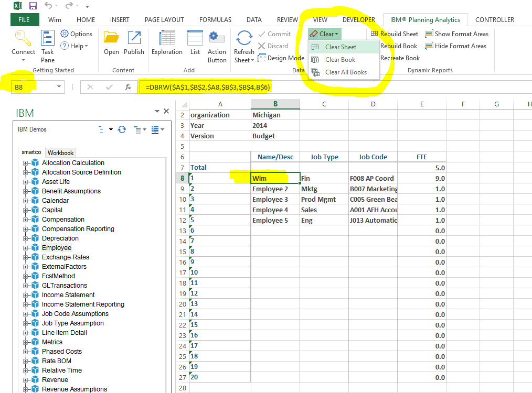Click the Job Code Assumptions cube icon
The width and height of the screenshot is (532, 393).
(x=35, y=314)
